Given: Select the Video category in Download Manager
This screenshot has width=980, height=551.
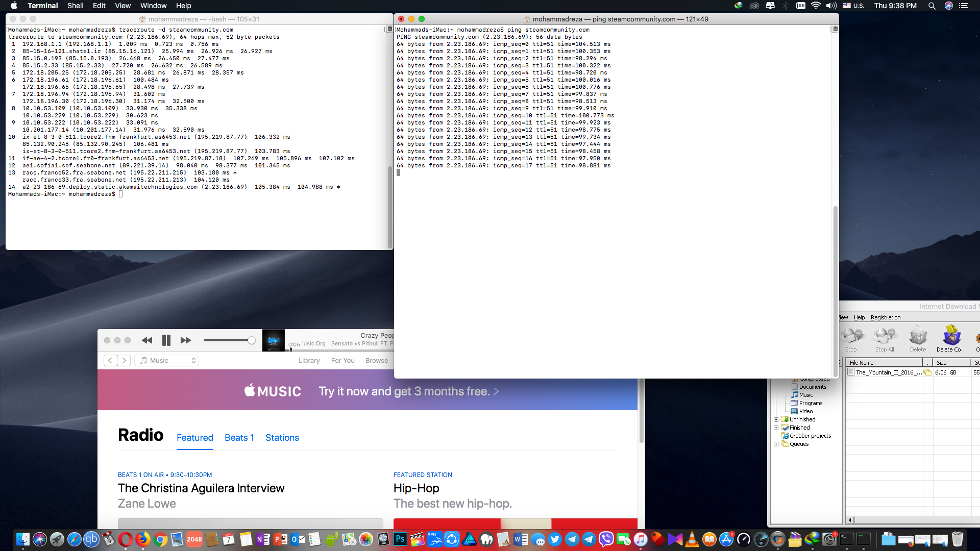Looking at the screenshot, I should pos(806,411).
